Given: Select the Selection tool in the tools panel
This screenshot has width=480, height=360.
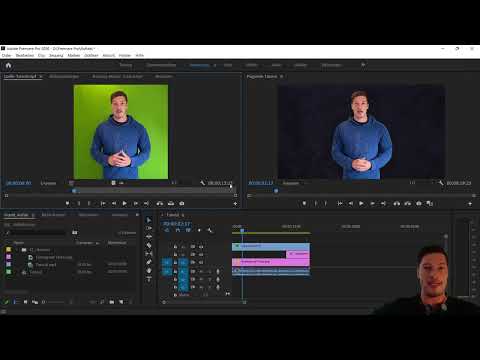Looking at the screenshot, I should (149, 220).
